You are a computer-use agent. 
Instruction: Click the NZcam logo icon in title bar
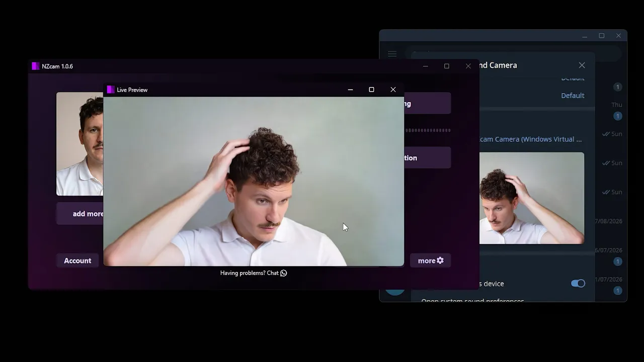[x=35, y=66]
